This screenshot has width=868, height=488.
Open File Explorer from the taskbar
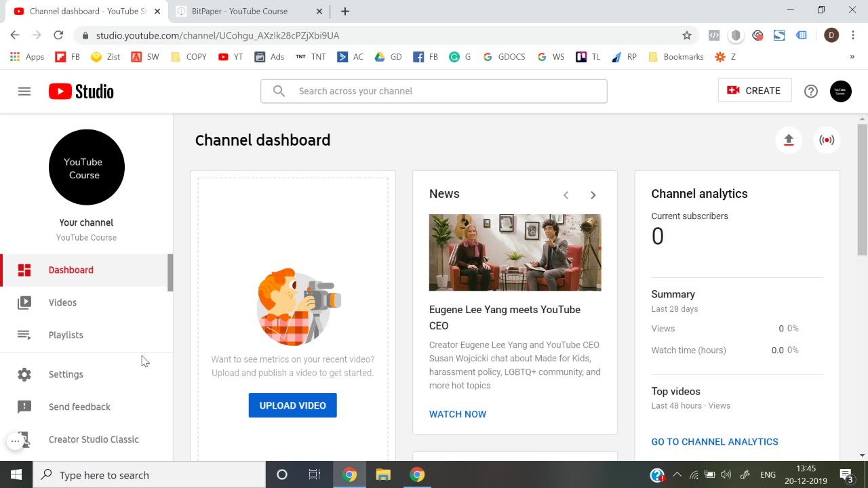383,475
